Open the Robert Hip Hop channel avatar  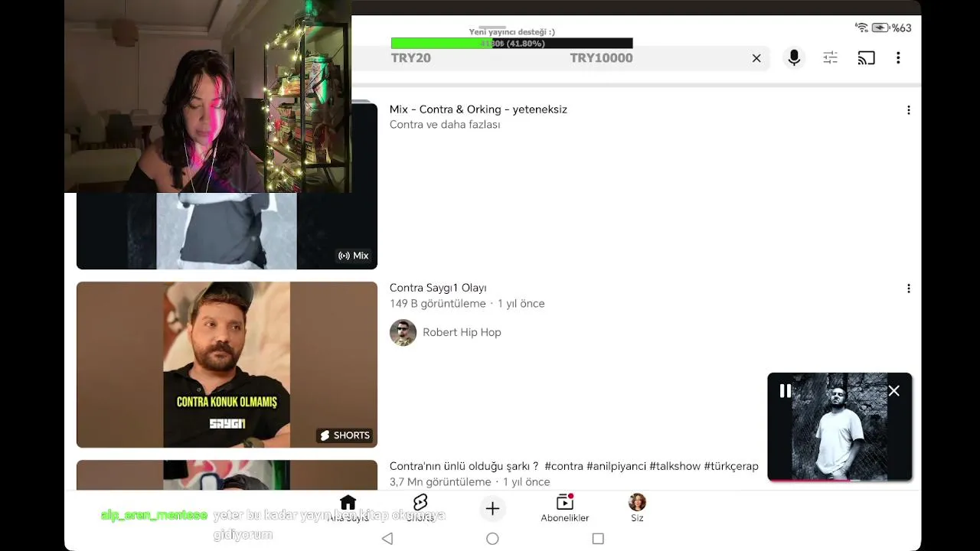point(403,333)
